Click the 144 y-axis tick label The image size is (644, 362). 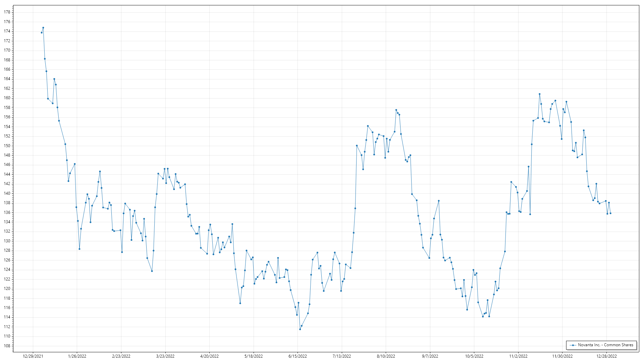[x=7, y=174]
